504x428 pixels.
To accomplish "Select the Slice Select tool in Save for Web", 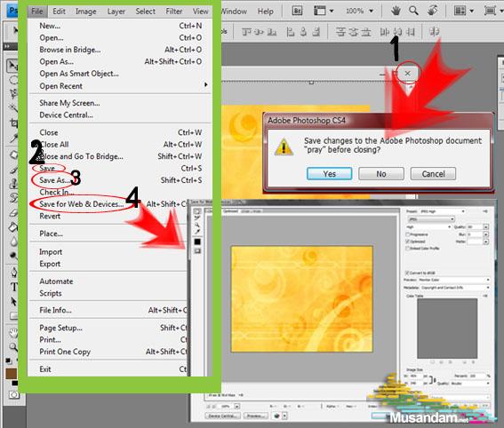I will coord(197,218).
